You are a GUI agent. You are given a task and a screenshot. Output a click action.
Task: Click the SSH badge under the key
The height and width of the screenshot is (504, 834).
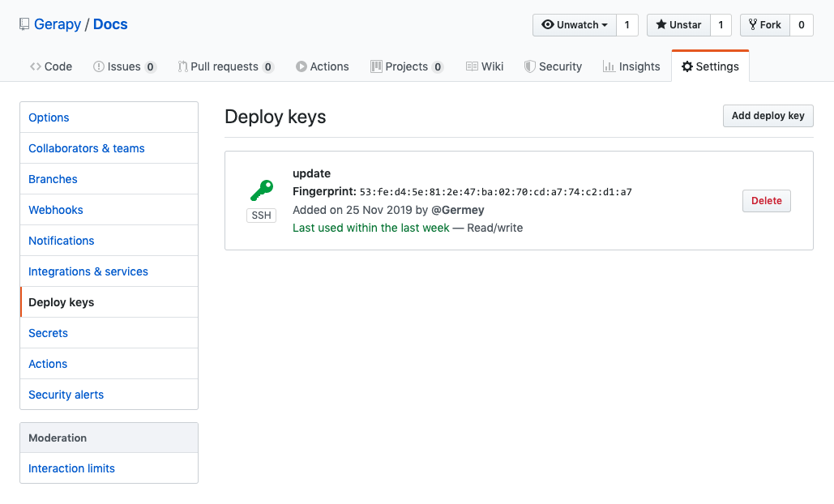(x=261, y=216)
